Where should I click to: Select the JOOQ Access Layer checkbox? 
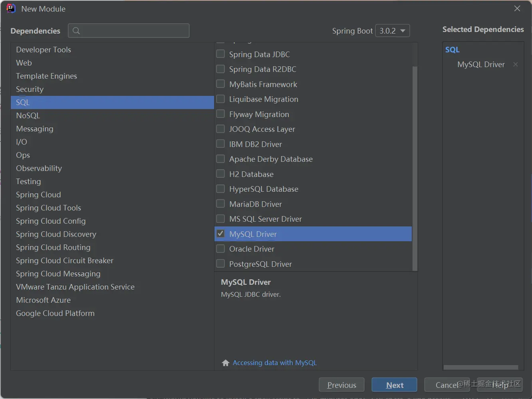tap(220, 129)
